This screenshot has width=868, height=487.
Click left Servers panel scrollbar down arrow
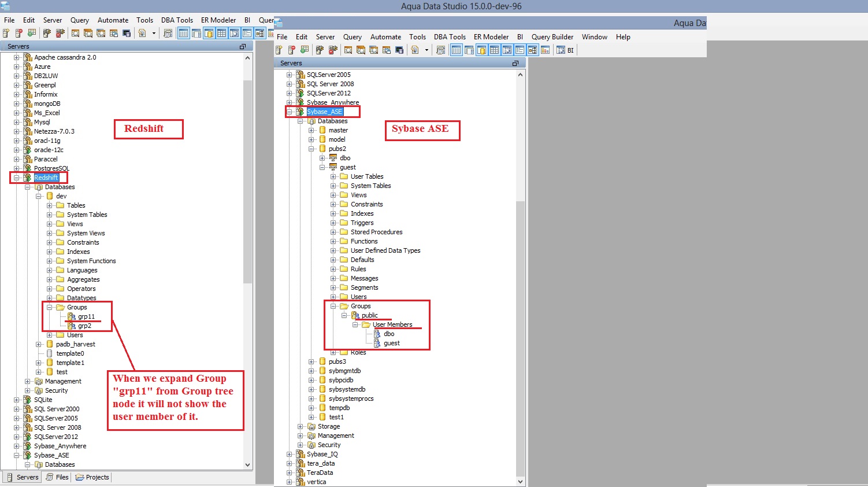click(x=248, y=464)
